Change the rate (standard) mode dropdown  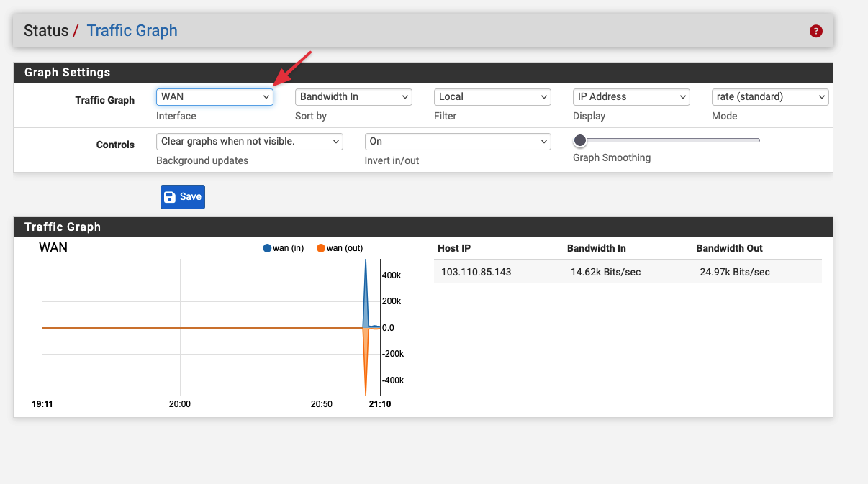coord(770,97)
